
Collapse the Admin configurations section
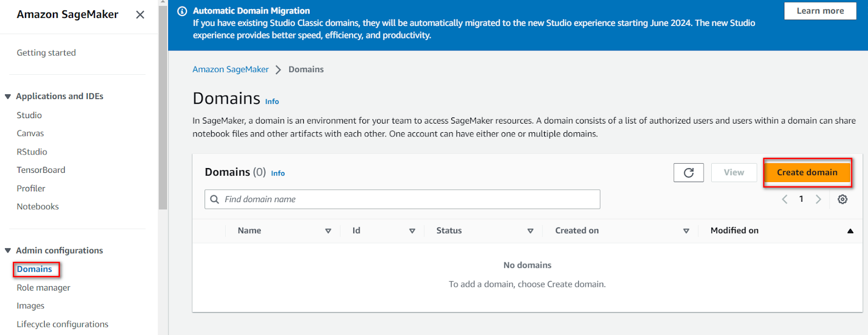(8, 250)
